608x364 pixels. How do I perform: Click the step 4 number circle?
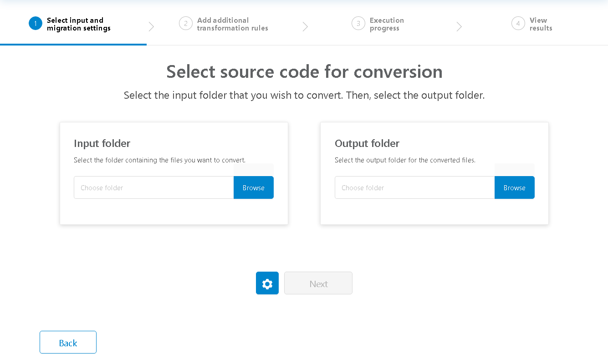point(518,24)
